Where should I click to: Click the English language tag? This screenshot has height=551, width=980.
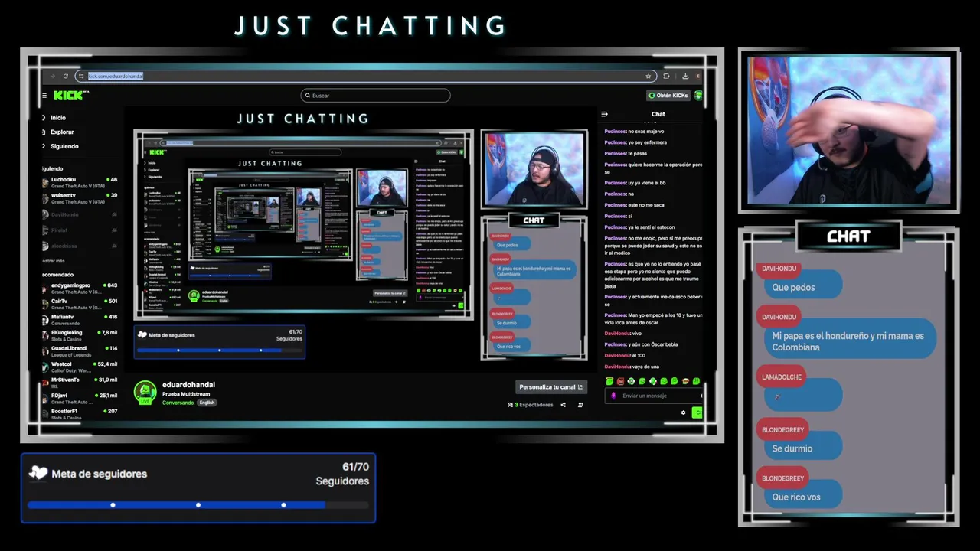(207, 403)
